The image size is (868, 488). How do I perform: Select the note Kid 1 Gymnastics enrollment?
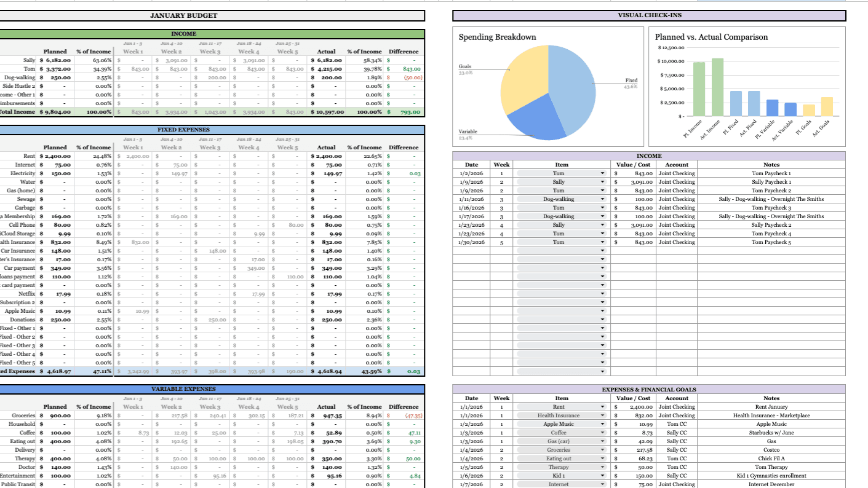click(771, 476)
